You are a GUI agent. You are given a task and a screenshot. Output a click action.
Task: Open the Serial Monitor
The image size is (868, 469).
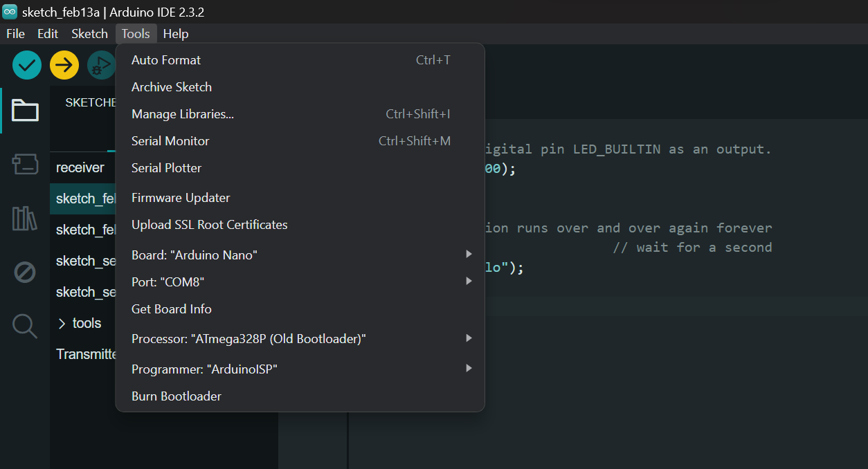click(x=170, y=140)
